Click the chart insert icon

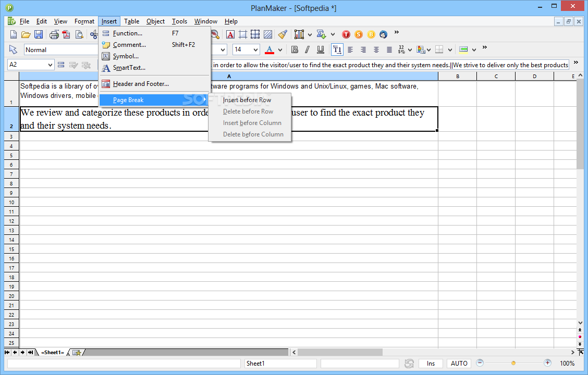299,35
